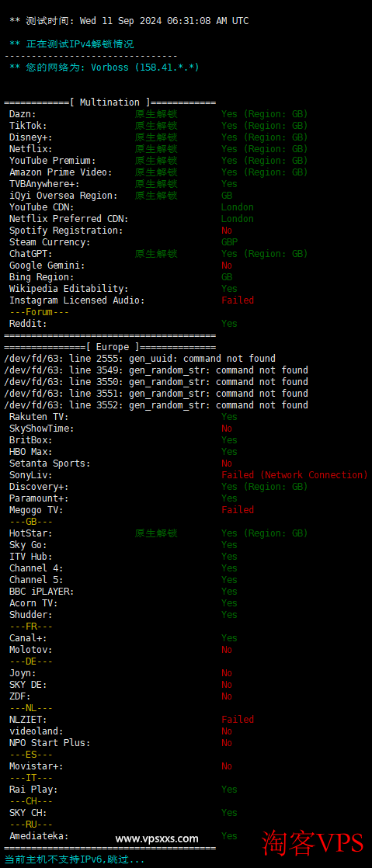This screenshot has width=372, height=868.
Task: Click the Multination section header
Action: coord(110,102)
